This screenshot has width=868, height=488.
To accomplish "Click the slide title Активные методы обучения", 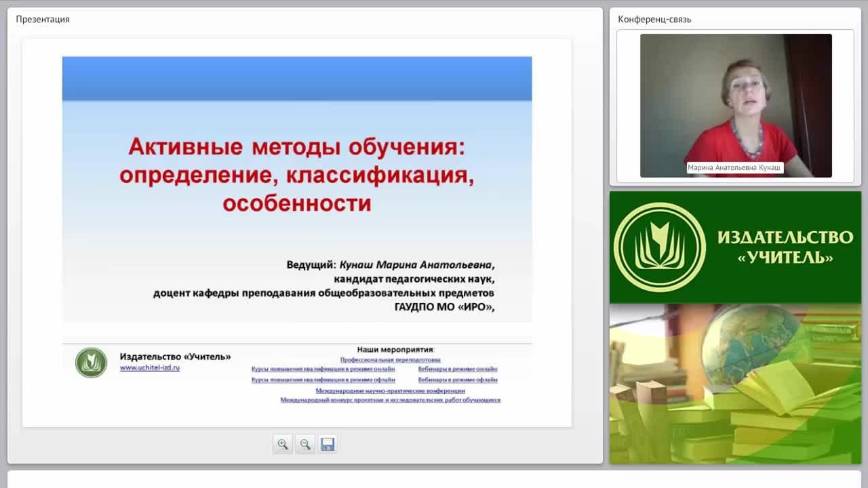I will tap(297, 175).
